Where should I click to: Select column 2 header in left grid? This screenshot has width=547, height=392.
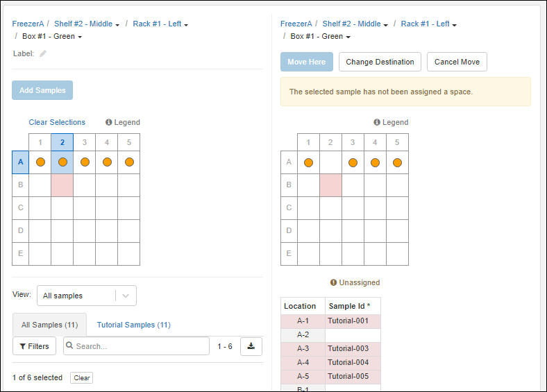click(62, 143)
